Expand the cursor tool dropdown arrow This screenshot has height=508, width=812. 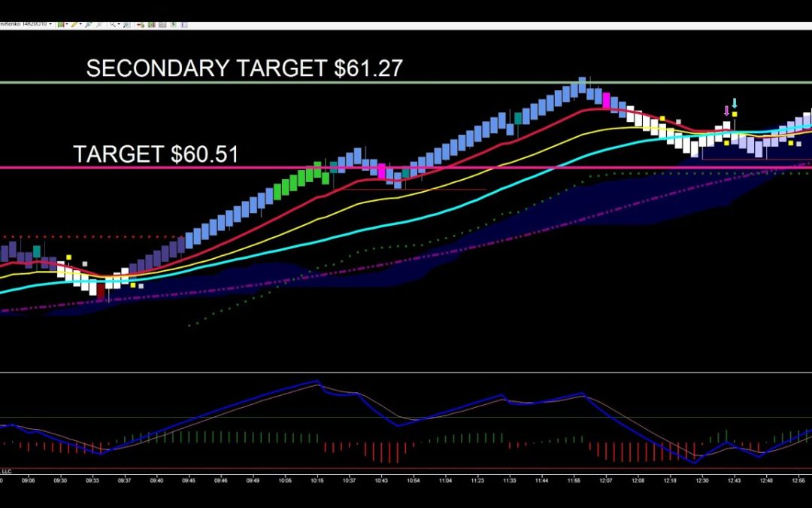[119, 23]
